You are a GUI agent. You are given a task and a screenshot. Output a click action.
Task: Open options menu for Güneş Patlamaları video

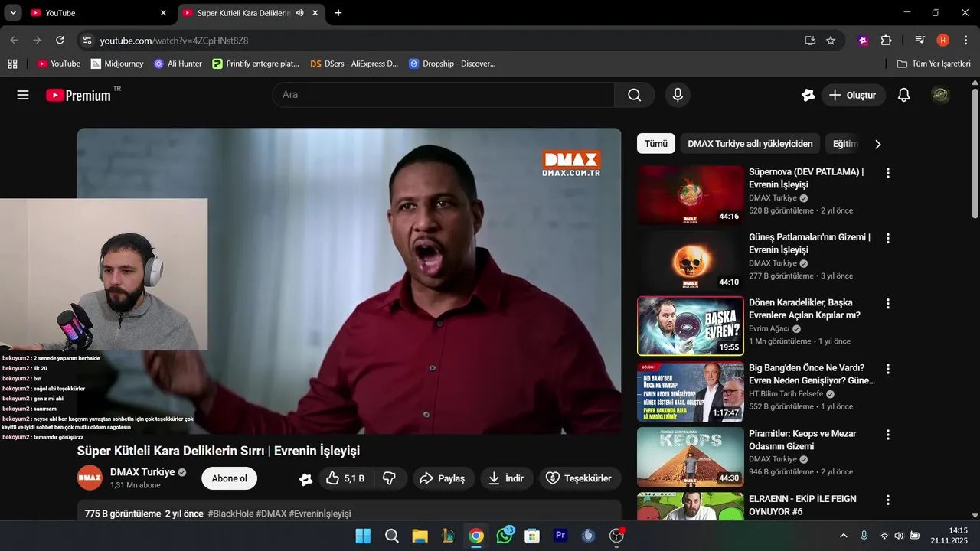[x=888, y=238]
